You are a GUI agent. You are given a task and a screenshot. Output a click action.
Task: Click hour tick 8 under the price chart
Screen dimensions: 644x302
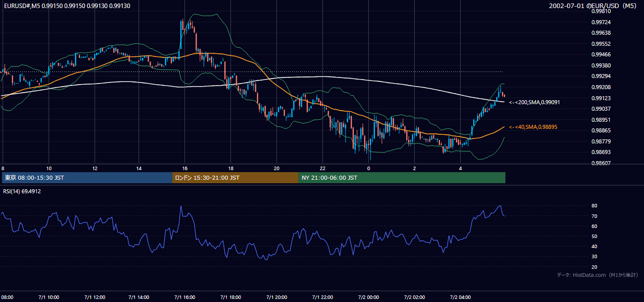(3, 168)
